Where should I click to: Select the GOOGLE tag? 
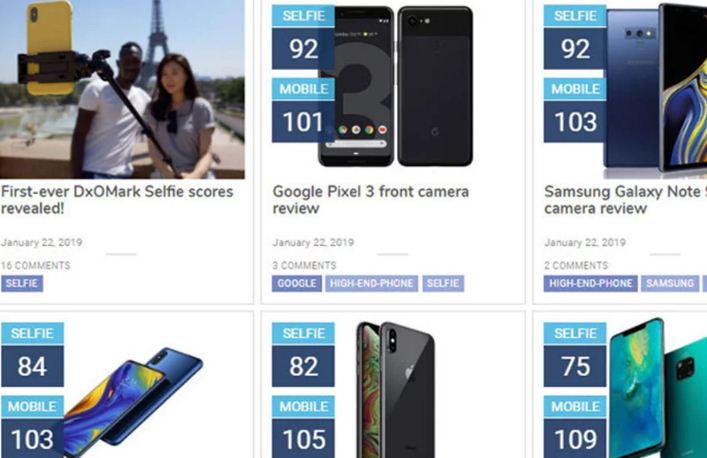(297, 284)
